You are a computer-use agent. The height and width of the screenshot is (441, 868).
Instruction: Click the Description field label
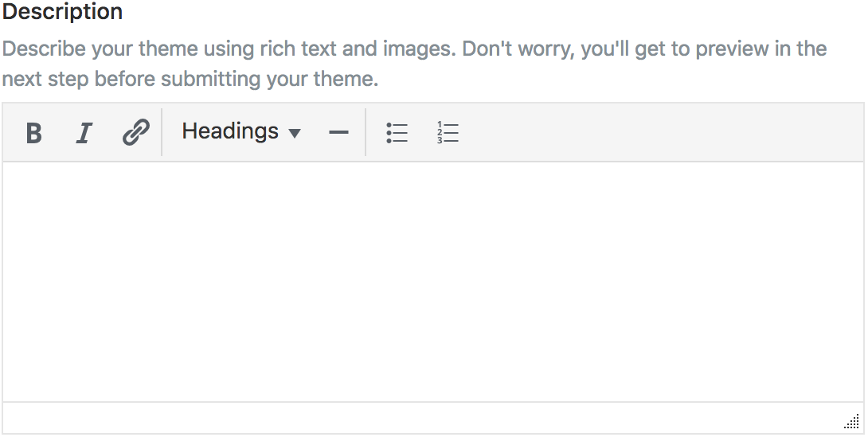63,13
